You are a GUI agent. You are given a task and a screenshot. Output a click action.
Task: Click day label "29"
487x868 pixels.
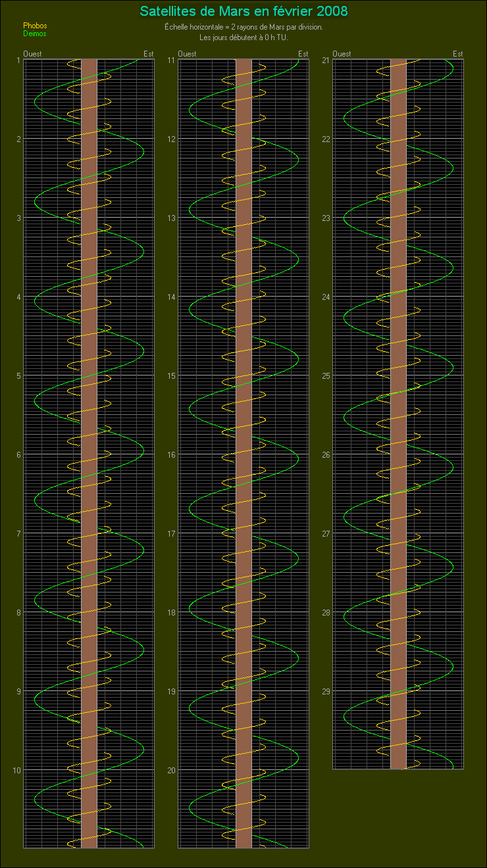pyautogui.click(x=326, y=691)
